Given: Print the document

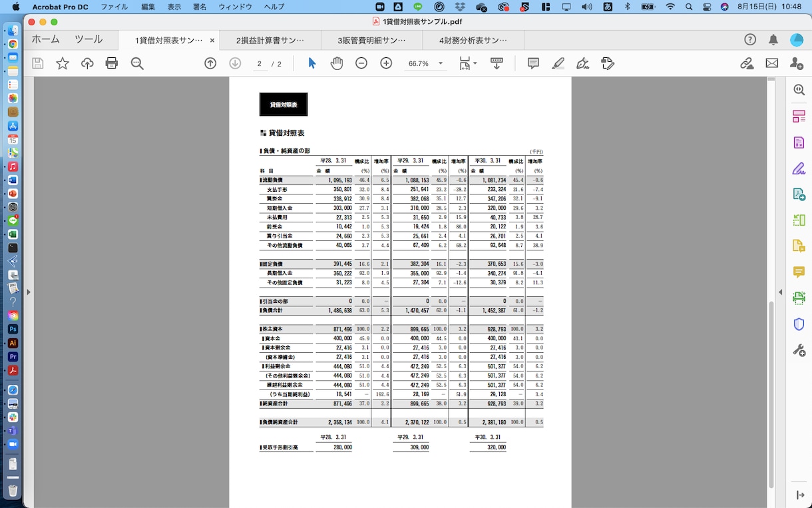Looking at the screenshot, I should tap(112, 63).
